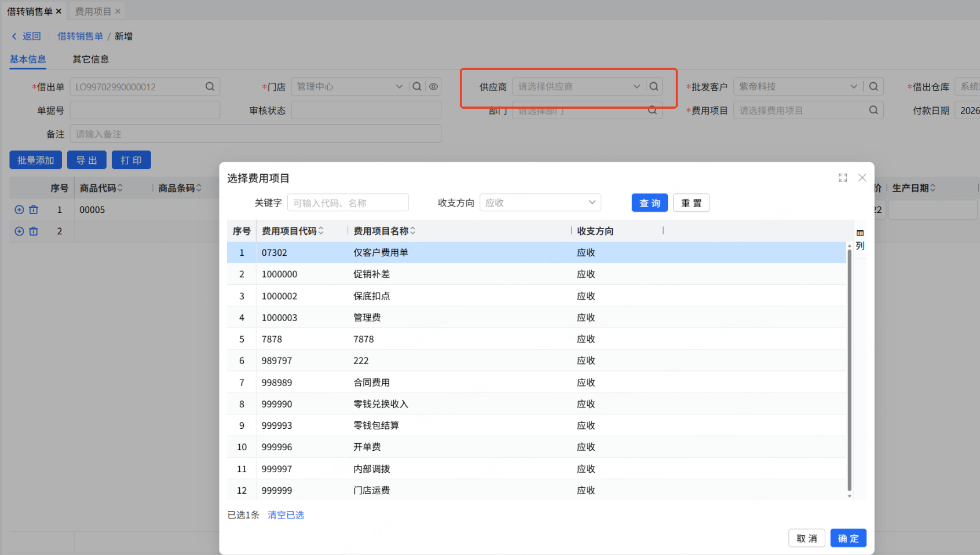Toggle the eye icon beside 门店
The height and width of the screenshot is (555, 980).
click(433, 86)
